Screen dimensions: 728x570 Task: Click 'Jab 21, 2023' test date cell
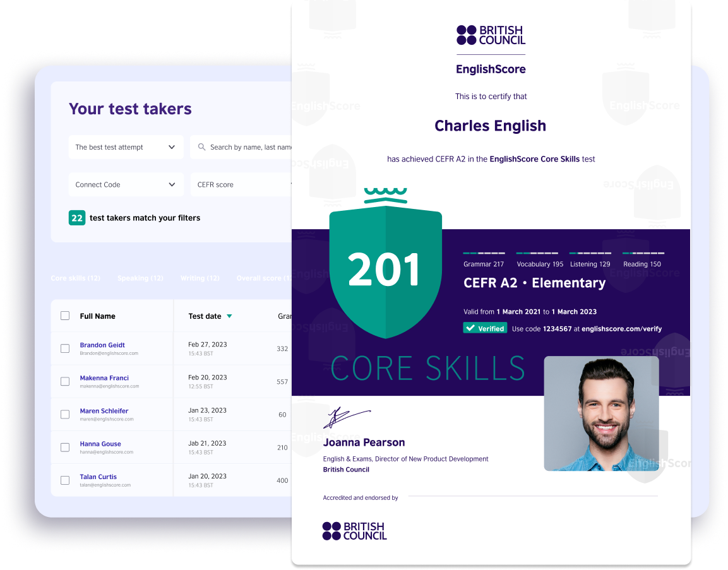[x=207, y=443]
